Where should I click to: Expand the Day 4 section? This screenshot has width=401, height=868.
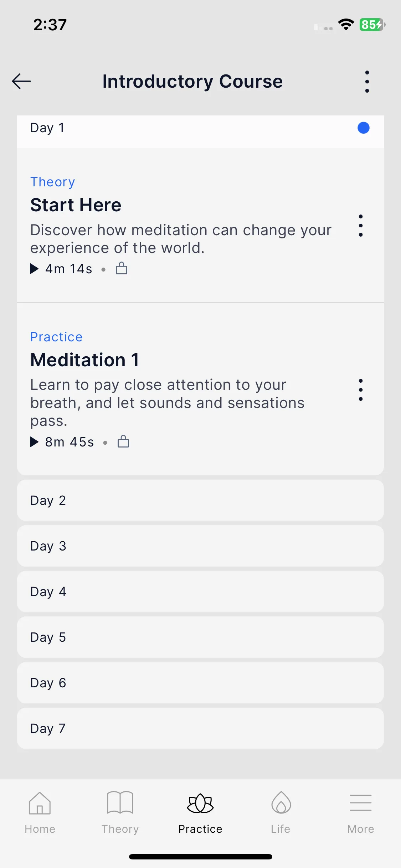pos(200,591)
